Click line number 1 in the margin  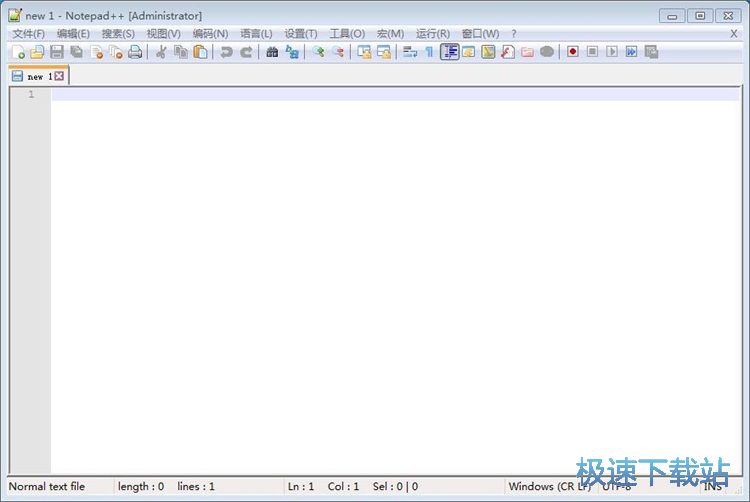(31, 94)
